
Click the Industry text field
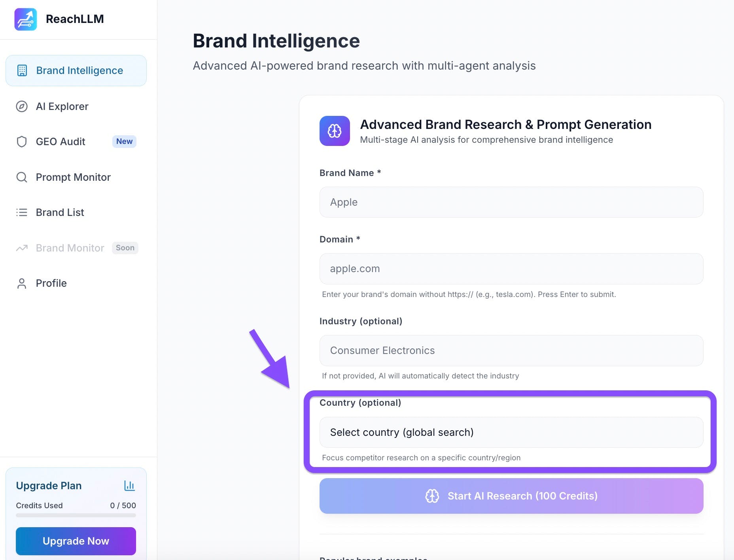tap(511, 350)
